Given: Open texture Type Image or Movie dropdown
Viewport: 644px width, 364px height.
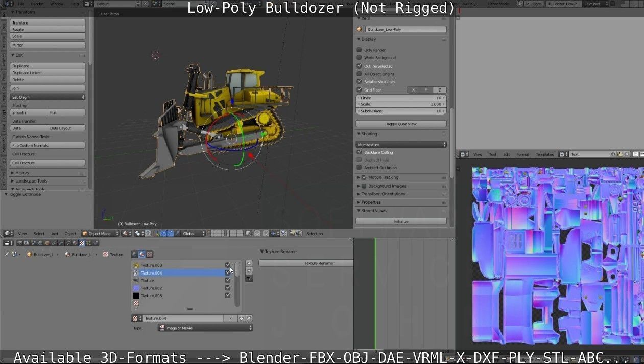Looking at the screenshot, I should click(205, 328).
